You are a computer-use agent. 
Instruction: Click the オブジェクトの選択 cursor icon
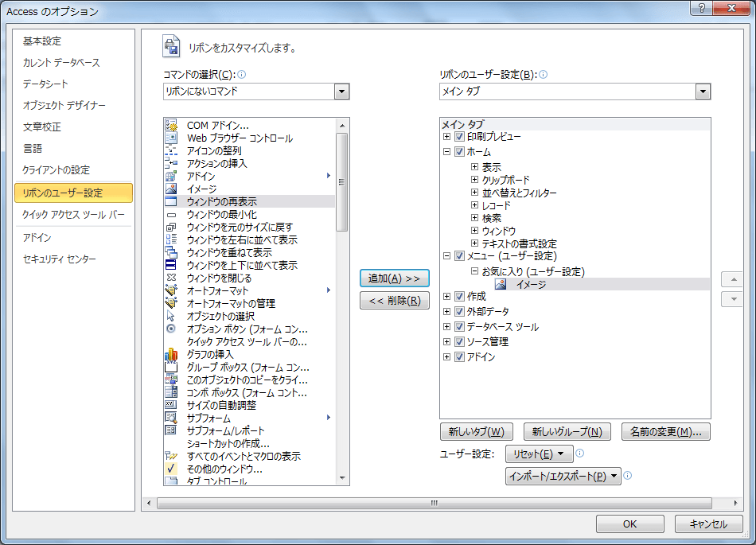point(171,316)
